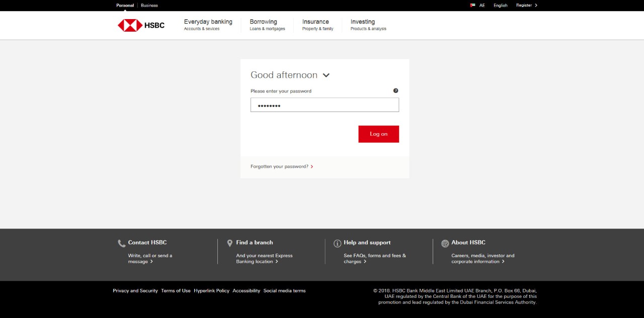
Task: Open the Everyday banking menu
Action: tap(208, 25)
